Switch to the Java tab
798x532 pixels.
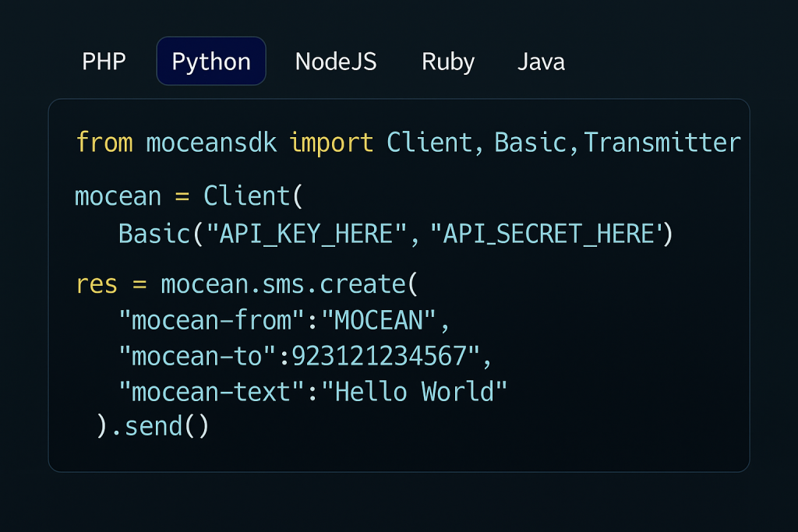coord(541,62)
